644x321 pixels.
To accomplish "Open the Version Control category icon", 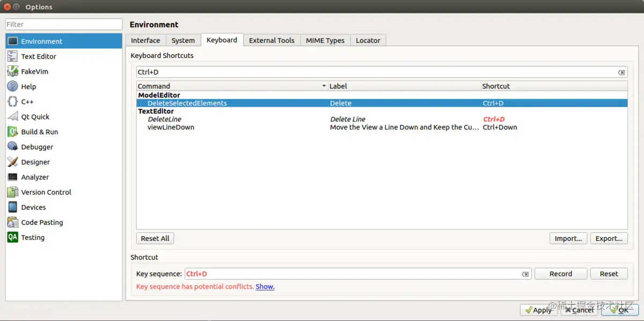I will [x=13, y=192].
